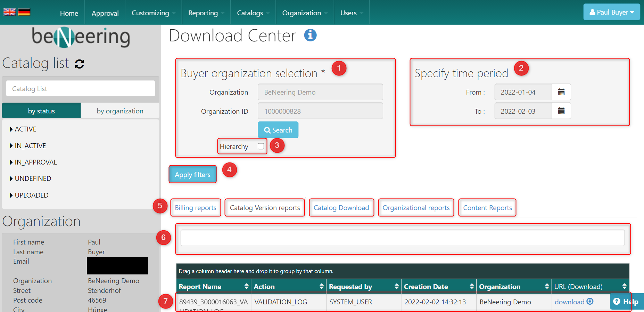644x312 pixels.
Task: Click the Search organization button
Action: 278,130
